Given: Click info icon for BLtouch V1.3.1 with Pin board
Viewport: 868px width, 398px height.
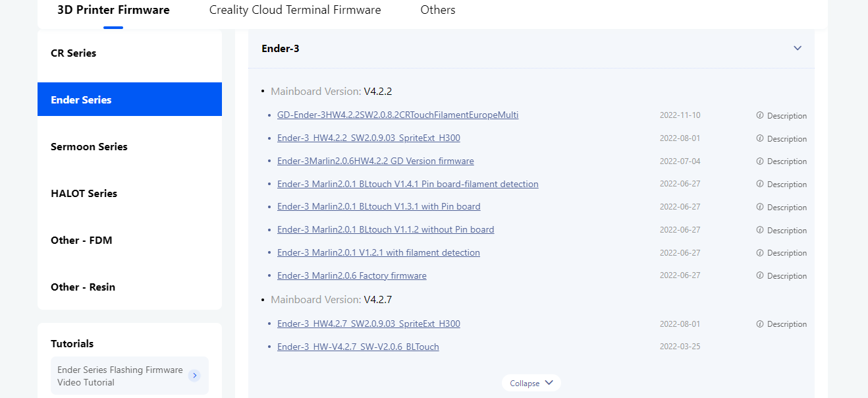Looking at the screenshot, I should coord(759,207).
